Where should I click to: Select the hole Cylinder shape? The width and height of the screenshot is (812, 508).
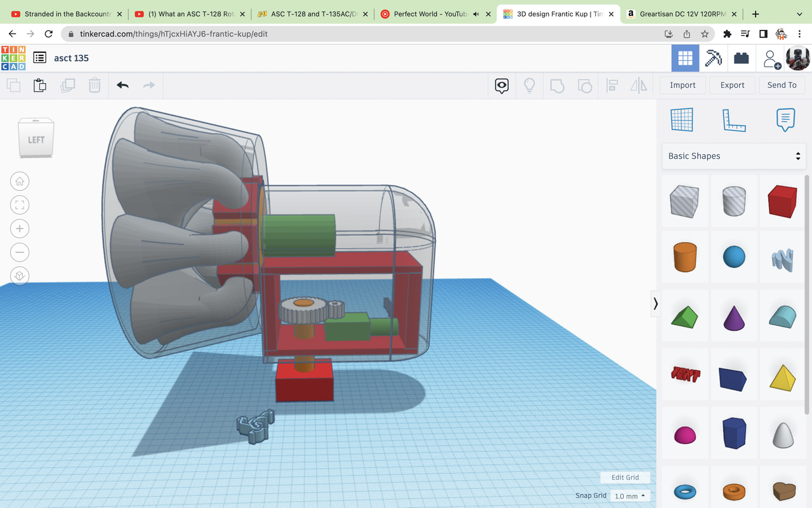pyautogui.click(x=734, y=202)
